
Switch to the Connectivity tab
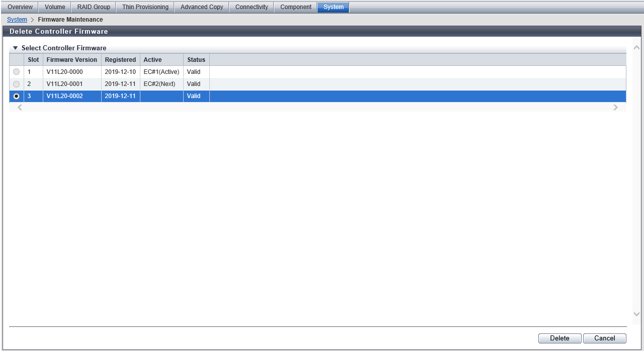(x=252, y=7)
